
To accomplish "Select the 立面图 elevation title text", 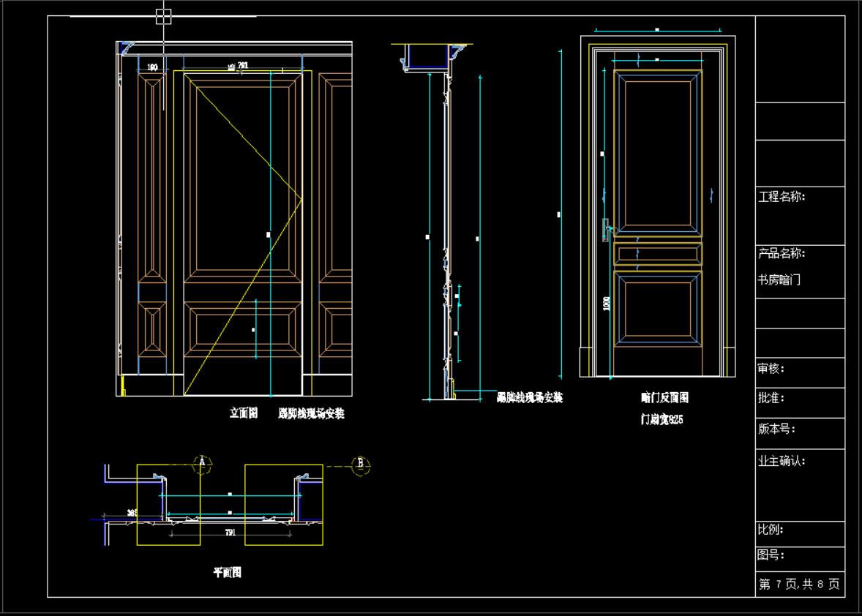I will coord(243,413).
